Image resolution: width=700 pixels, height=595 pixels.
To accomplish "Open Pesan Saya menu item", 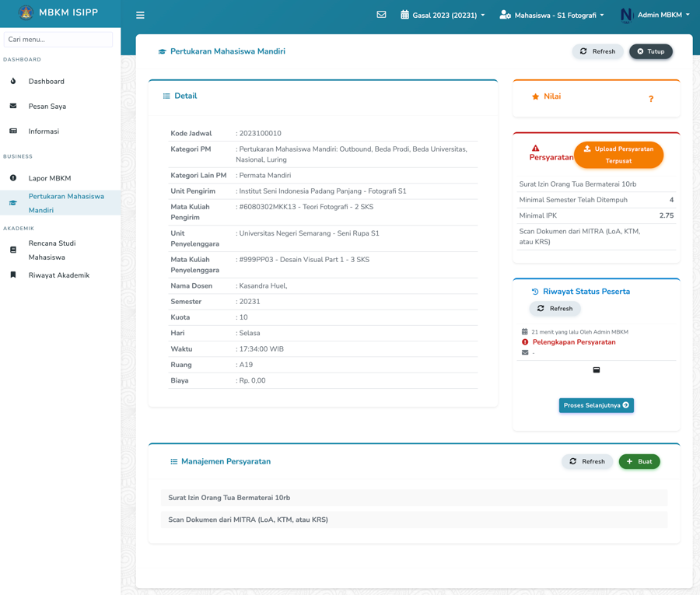I will (47, 107).
